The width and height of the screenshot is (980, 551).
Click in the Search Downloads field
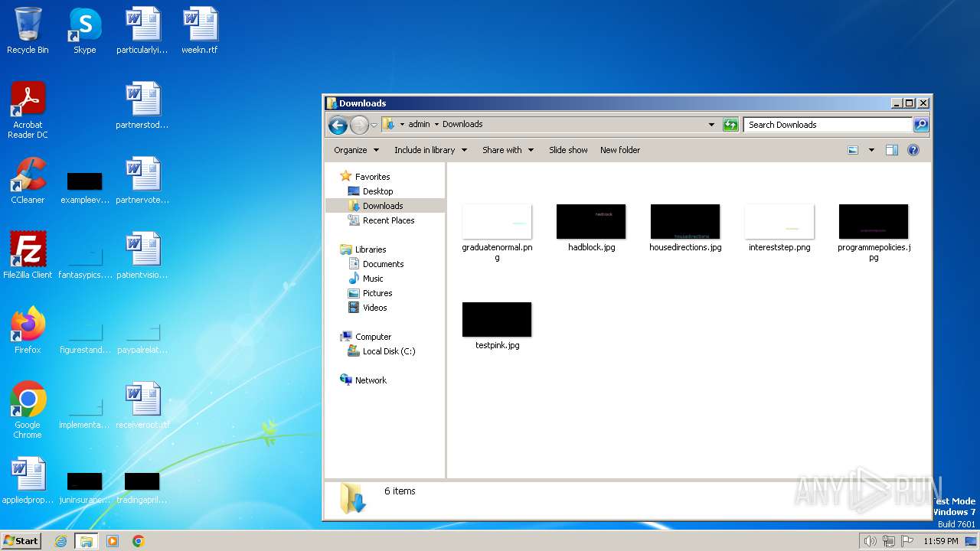(828, 125)
